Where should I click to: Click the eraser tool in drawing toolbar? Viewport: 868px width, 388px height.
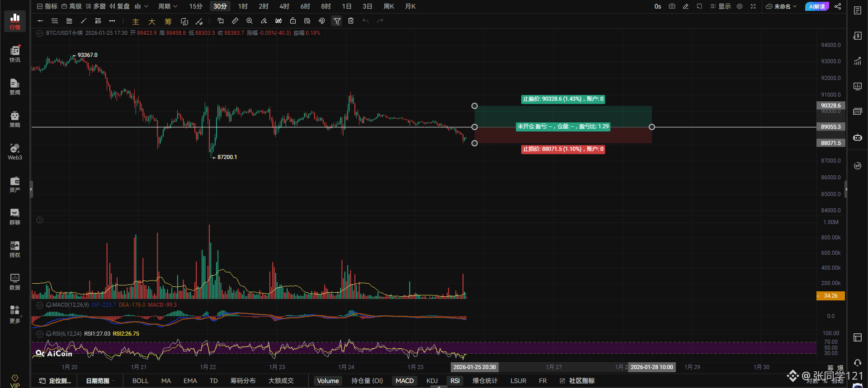tap(264, 21)
